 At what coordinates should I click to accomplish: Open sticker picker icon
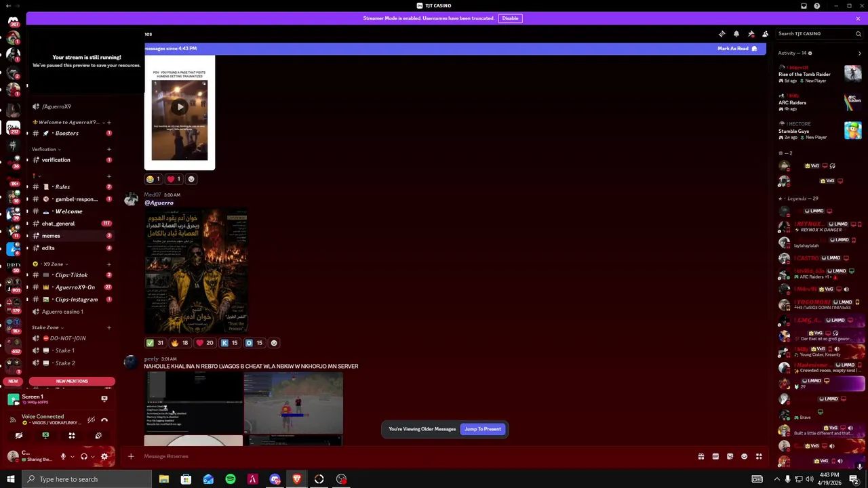tap(730, 457)
